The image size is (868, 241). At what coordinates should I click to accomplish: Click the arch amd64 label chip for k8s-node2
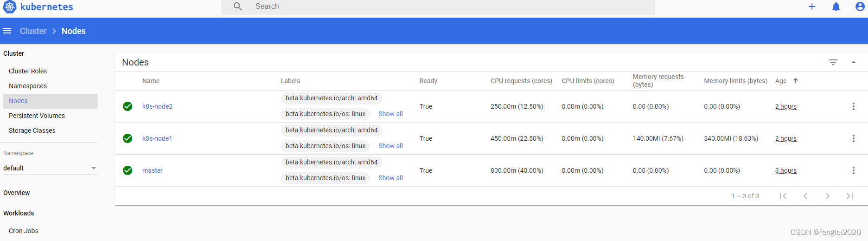[332, 98]
